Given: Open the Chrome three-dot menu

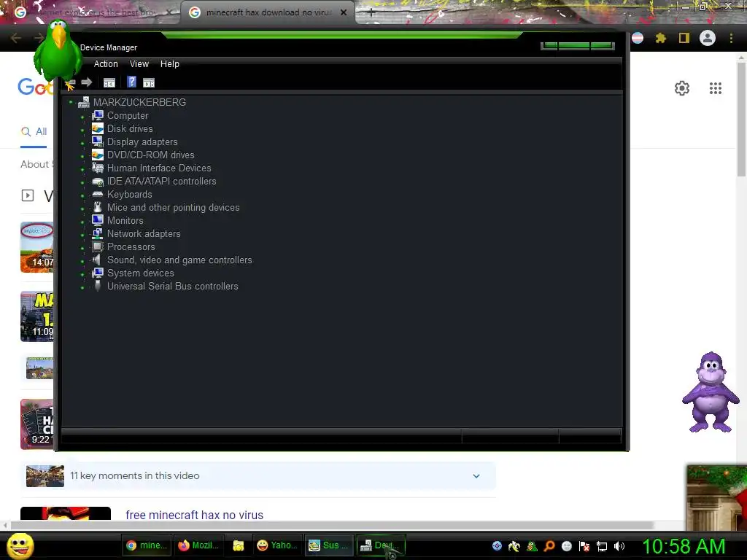Looking at the screenshot, I should coord(731,38).
